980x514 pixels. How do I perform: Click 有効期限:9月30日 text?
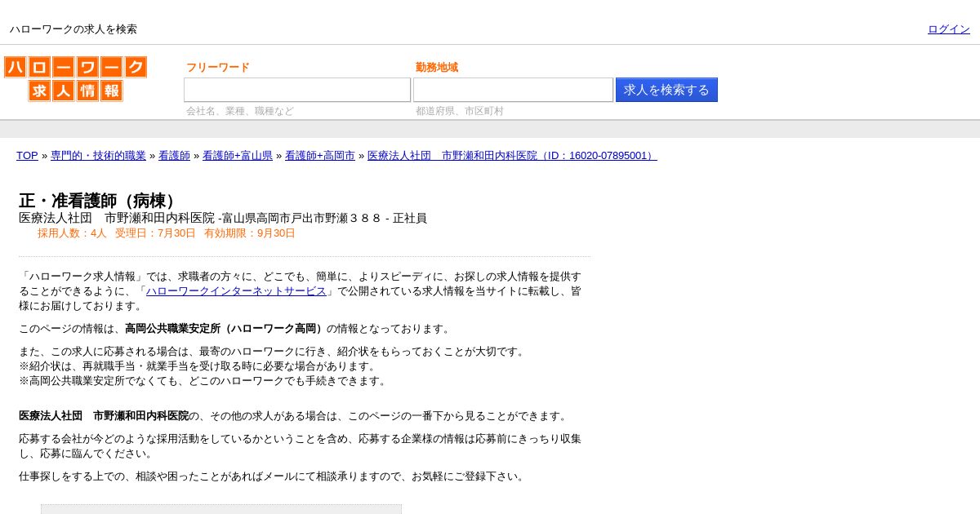[250, 233]
